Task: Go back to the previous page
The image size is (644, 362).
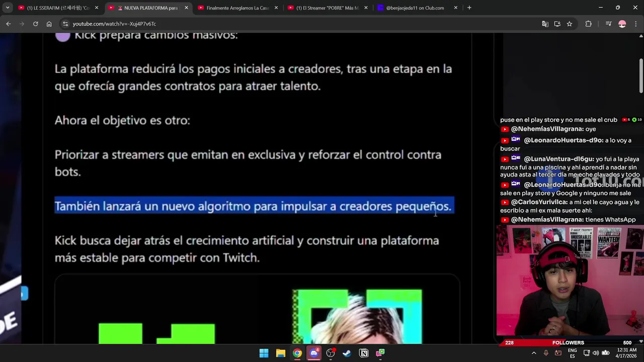Action: coord(8,24)
